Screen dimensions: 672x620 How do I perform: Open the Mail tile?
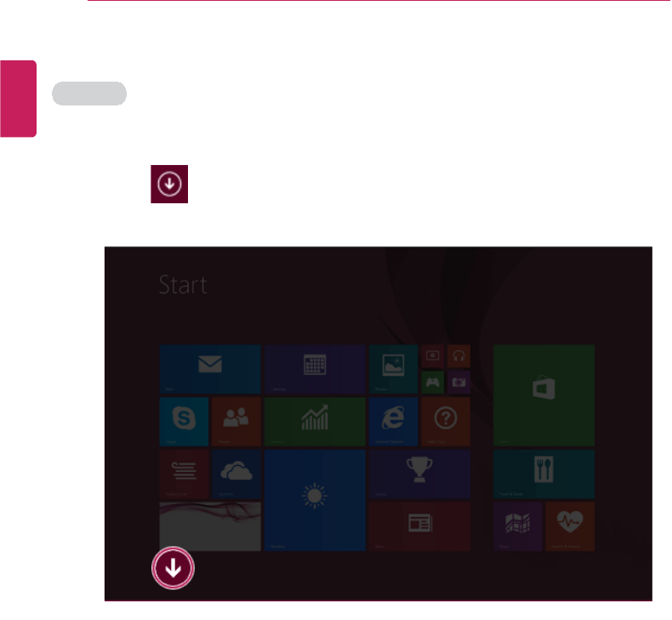point(210,369)
